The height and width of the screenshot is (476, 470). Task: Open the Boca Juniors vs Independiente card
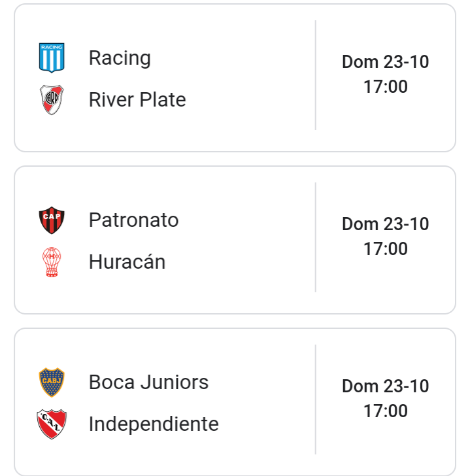[235, 401]
